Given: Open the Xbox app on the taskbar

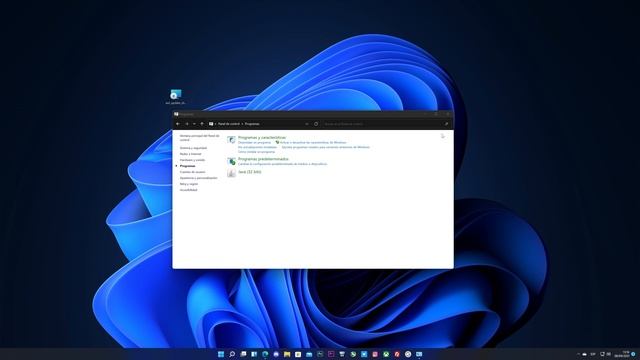Looking at the screenshot, I should pos(386,354).
